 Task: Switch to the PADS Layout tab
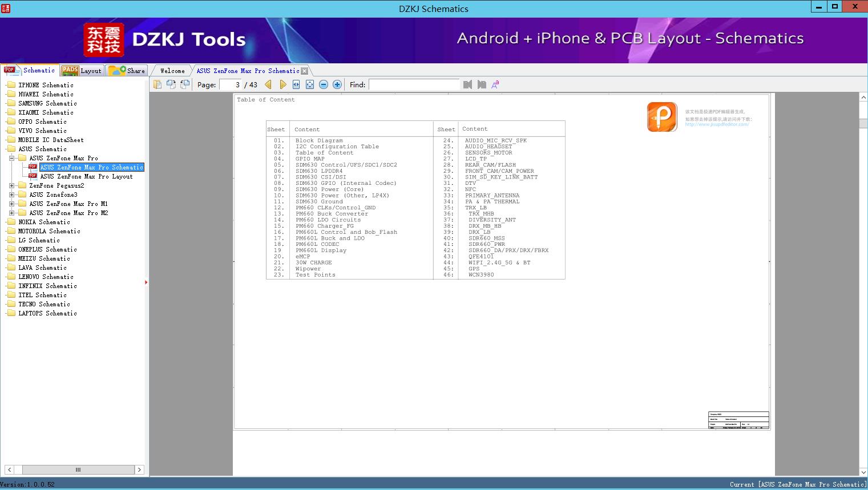[82, 71]
